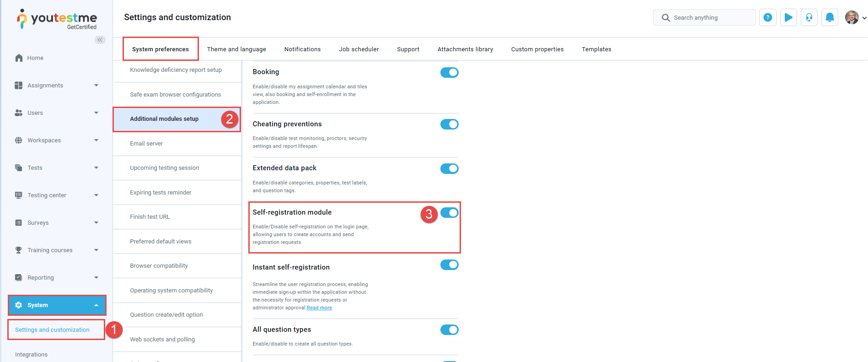Click the Search anything field
Image resolution: width=868 pixels, height=362 pixels.
pyautogui.click(x=704, y=17)
